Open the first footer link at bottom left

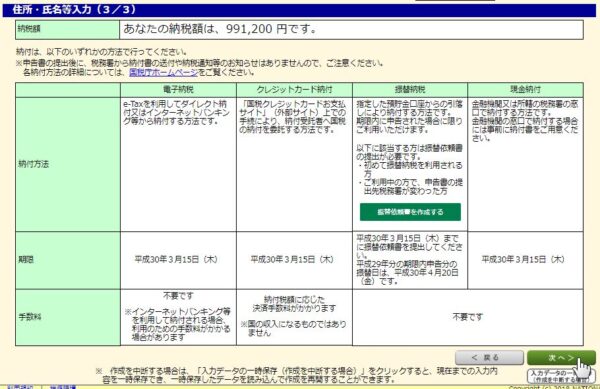click(x=21, y=387)
